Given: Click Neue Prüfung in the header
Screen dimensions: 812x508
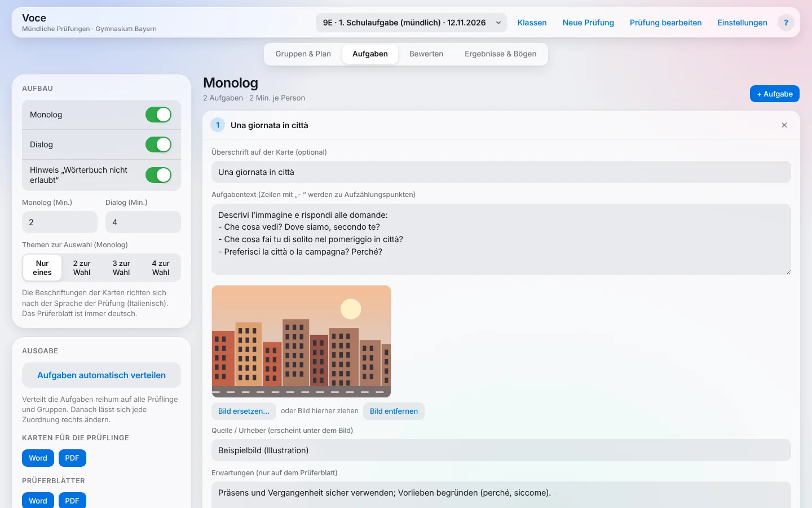Looking at the screenshot, I should tap(588, 23).
